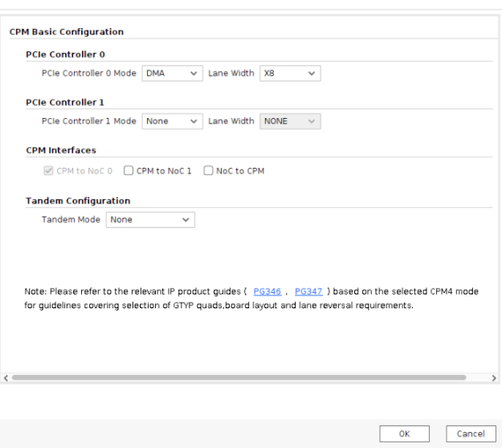Open the PCIe Controller 1 Mode dropdown

point(172,121)
